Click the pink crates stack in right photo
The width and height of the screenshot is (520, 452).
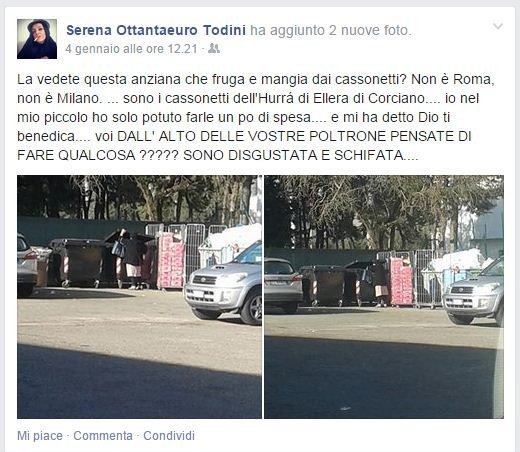[x=402, y=282]
